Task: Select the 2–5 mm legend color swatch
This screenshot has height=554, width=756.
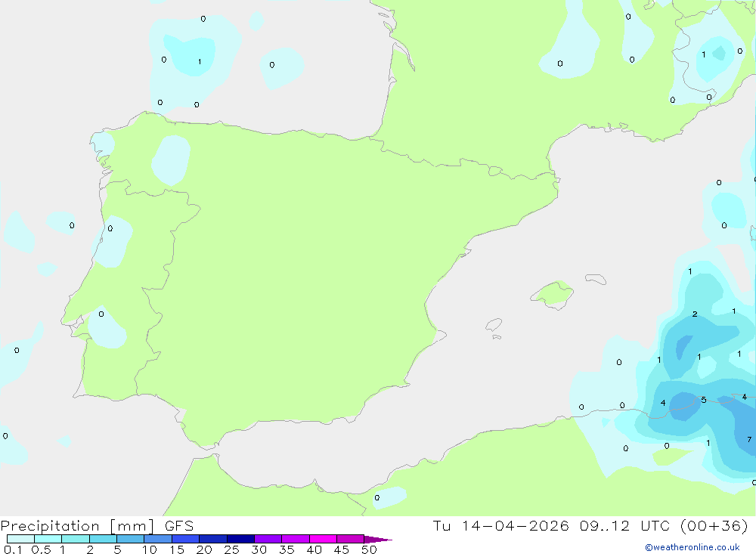Action: 103,539
